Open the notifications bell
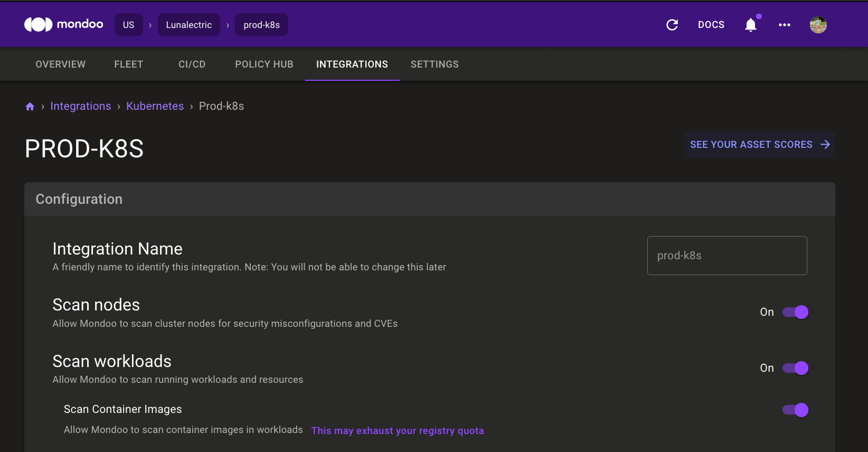868x452 pixels. pos(750,25)
